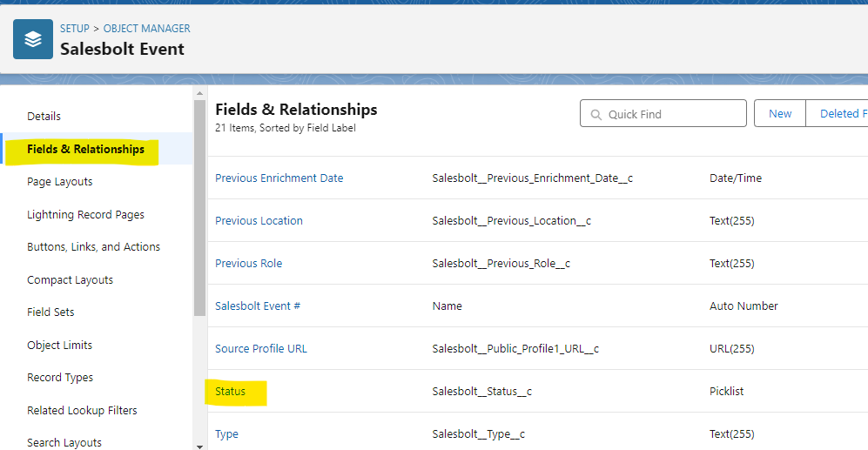Create a New field

click(780, 113)
